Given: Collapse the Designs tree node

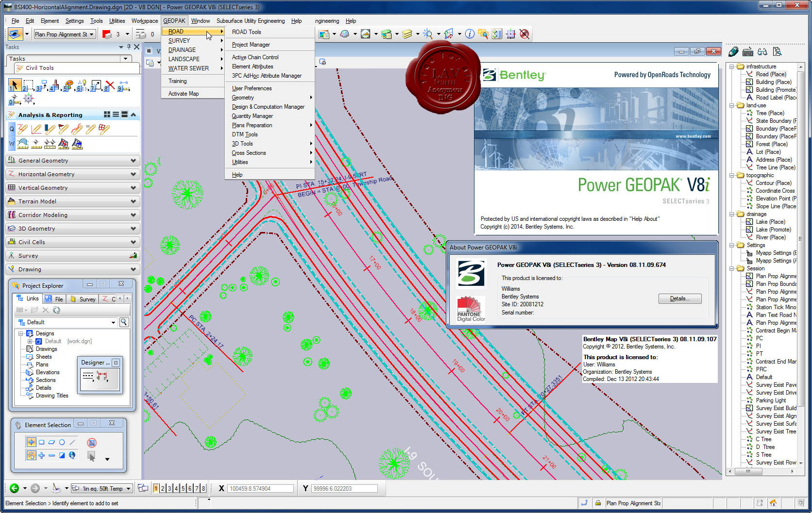Looking at the screenshot, I should click(x=21, y=333).
